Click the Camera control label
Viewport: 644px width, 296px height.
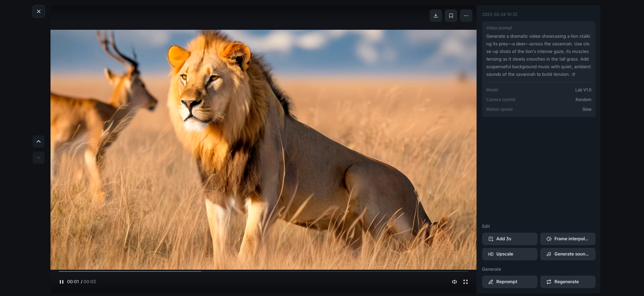501,100
